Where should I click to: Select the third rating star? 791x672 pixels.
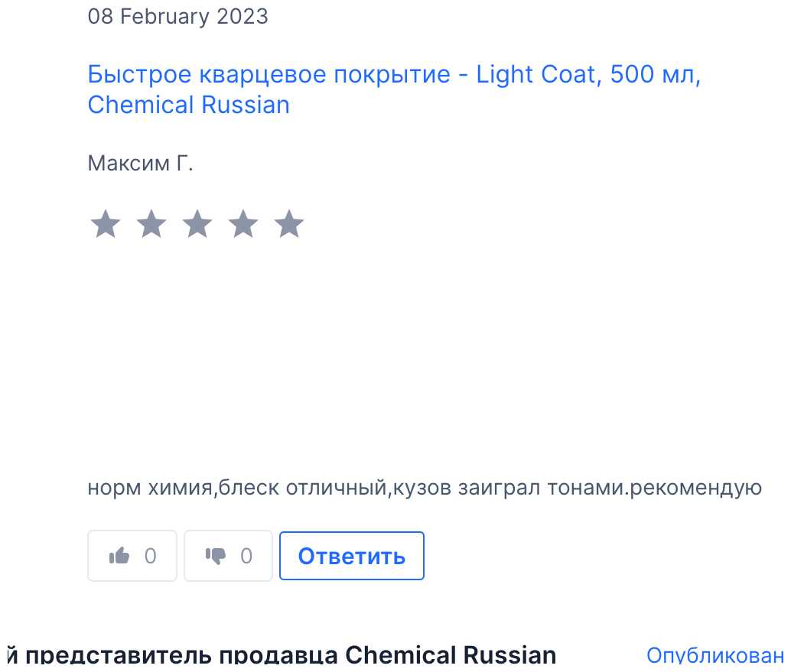197,225
